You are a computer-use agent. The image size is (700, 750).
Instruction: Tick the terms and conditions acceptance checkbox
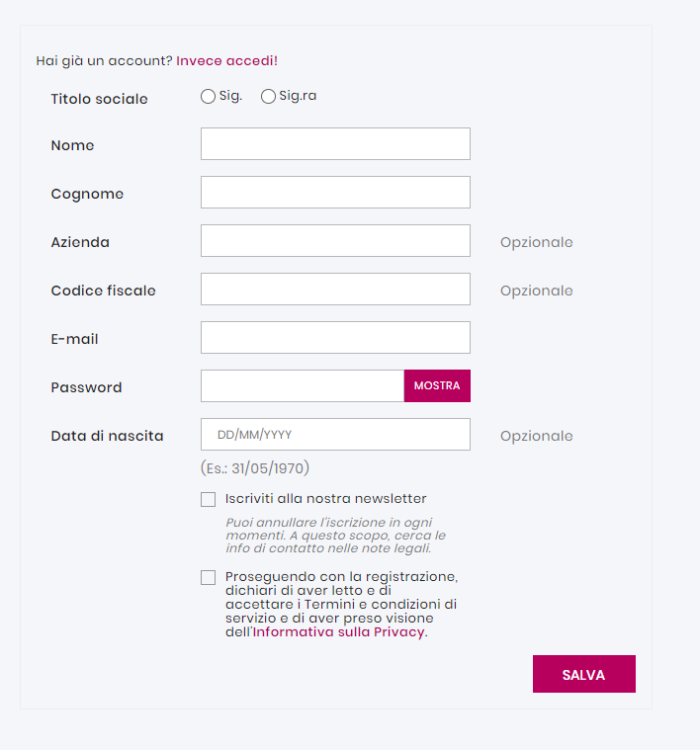click(x=208, y=578)
